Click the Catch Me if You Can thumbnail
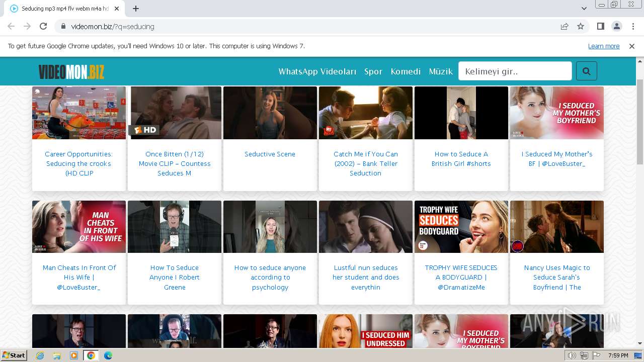This screenshot has width=644, height=362. point(366,113)
